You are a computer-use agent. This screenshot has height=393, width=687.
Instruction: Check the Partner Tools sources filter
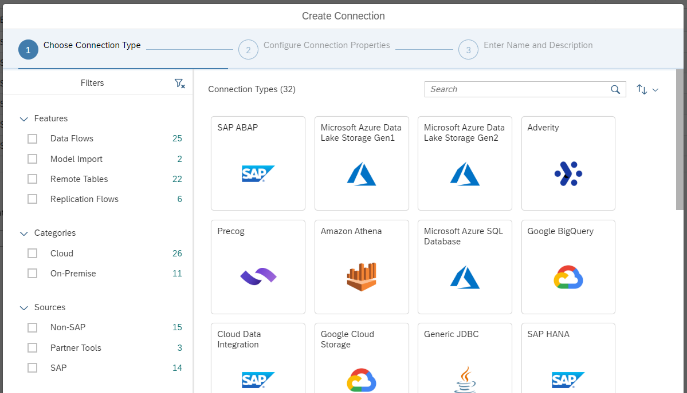point(32,348)
